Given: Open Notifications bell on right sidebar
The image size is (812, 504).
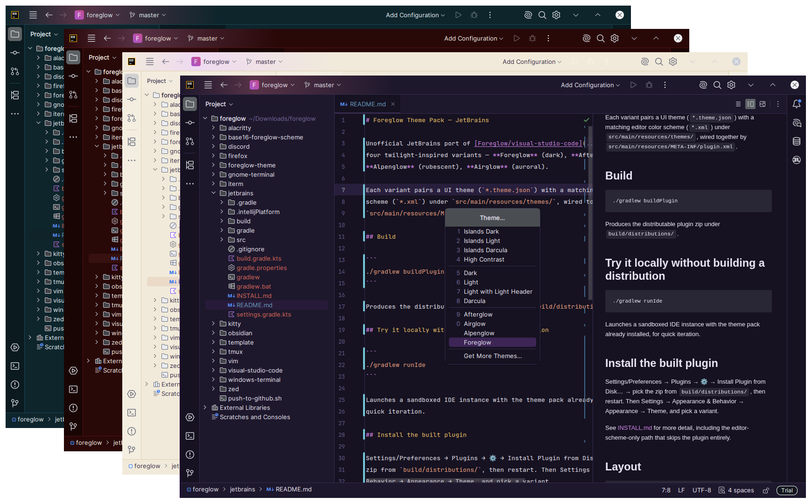Looking at the screenshot, I should (x=797, y=104).
